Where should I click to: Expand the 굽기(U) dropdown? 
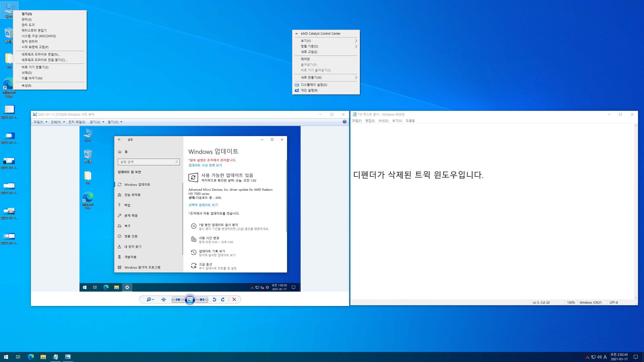97,122
